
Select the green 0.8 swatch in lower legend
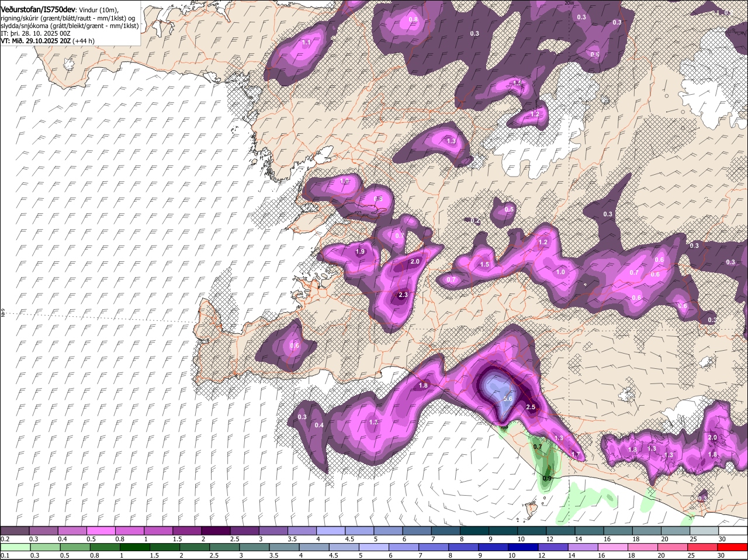[105, 547]
